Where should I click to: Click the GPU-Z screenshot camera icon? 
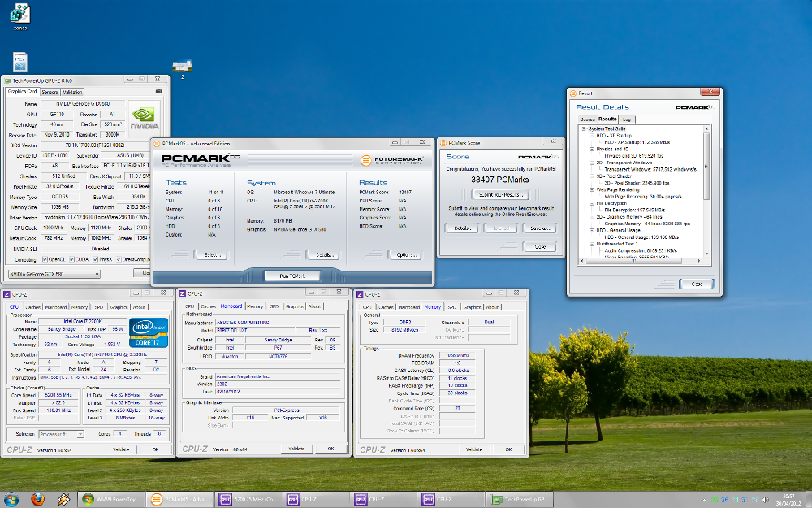(x=159, y=91)
